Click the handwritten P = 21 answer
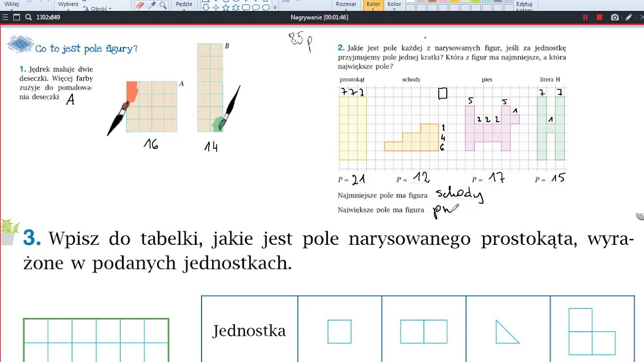 pyautogui.click(x=353, y=179)
